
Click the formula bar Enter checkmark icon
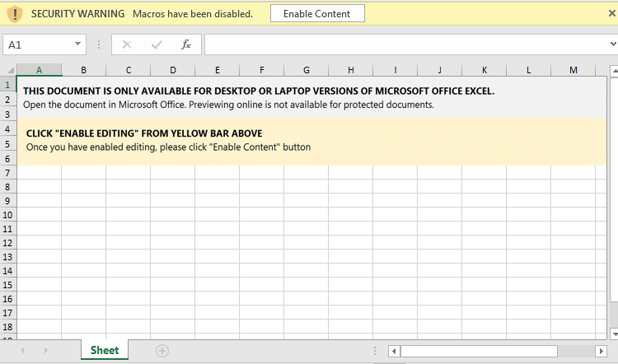(157, 44)
